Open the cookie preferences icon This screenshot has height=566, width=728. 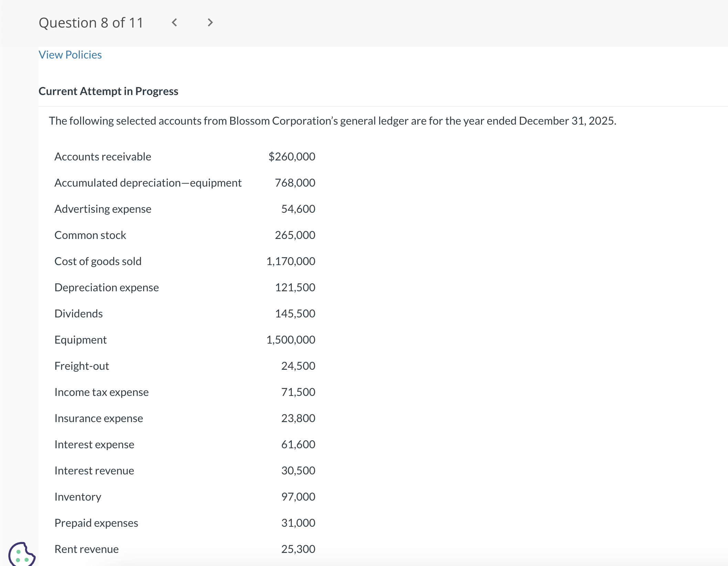(21, 554)
